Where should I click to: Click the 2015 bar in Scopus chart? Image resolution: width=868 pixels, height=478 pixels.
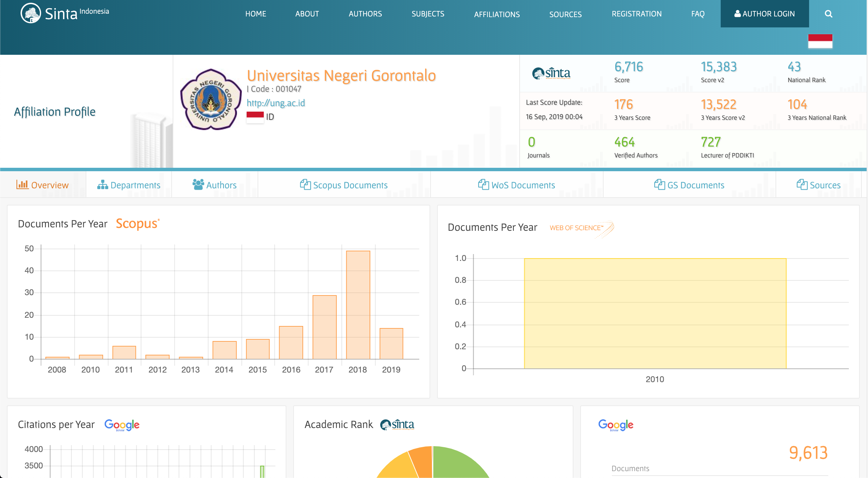coord(258,349)
